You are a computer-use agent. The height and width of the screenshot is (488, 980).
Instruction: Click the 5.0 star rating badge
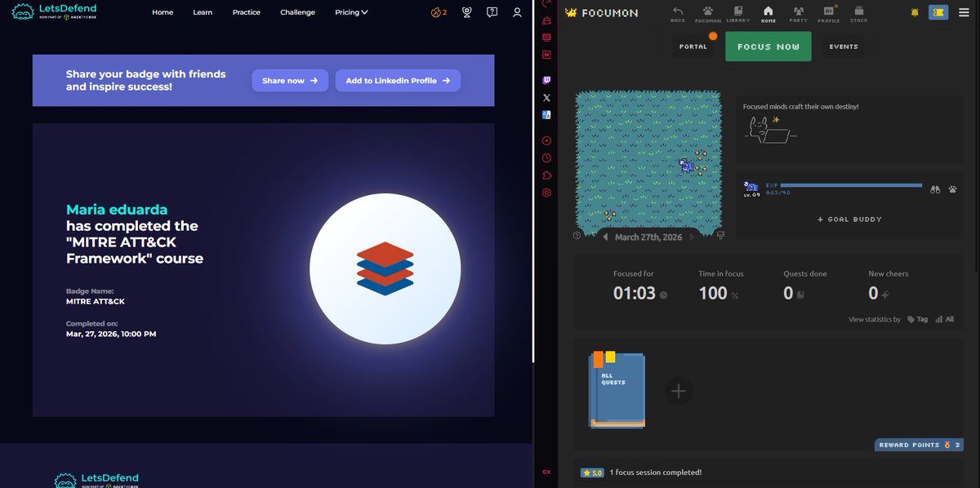pos(592,472)
